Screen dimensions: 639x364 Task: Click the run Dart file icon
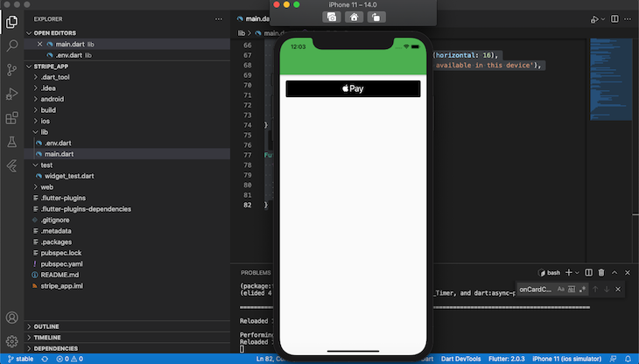594,19
